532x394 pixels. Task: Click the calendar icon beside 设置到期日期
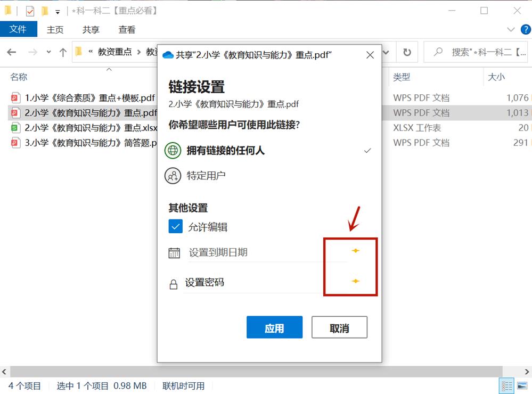click(x=174, y=252)
